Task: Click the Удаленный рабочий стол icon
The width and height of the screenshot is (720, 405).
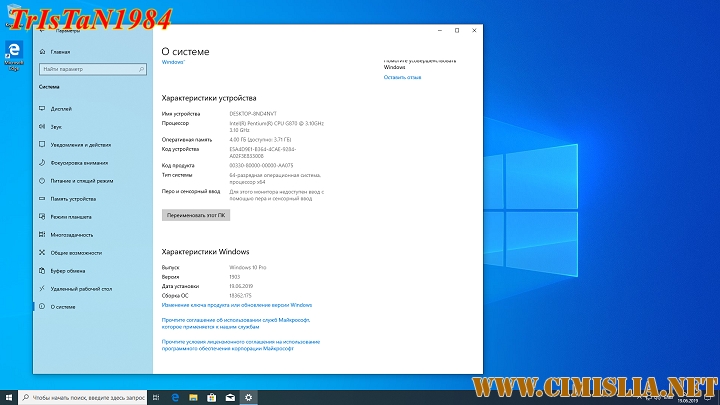Action: pyautogui.click(x=42, y=289)
